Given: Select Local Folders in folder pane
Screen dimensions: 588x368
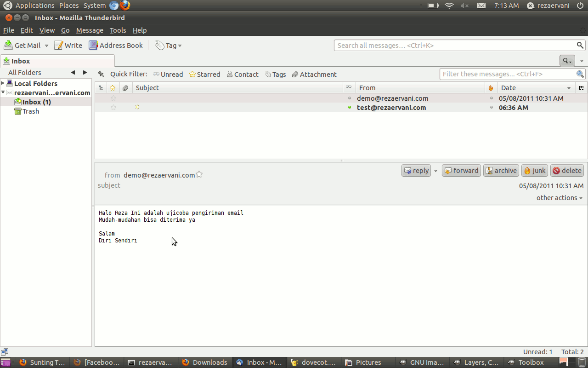Looking at the screenshot, I should click(x=36, y=84).
